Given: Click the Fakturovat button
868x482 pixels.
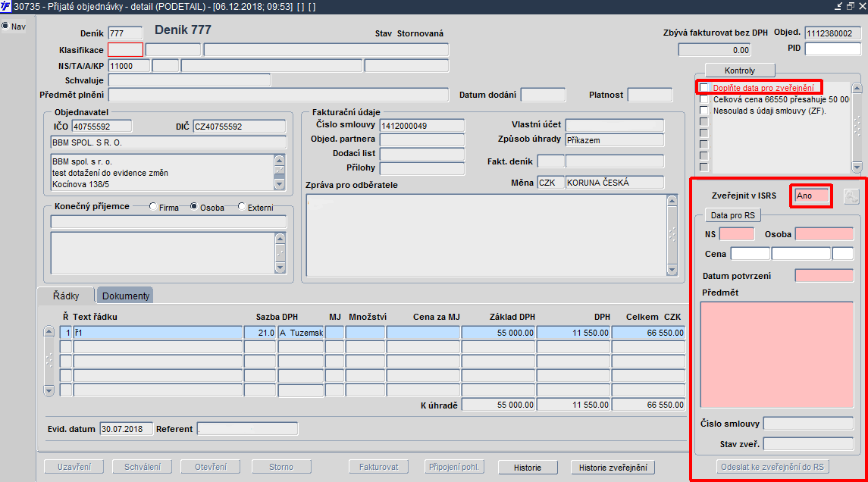Looking at the screenshot, I should 378,467.
